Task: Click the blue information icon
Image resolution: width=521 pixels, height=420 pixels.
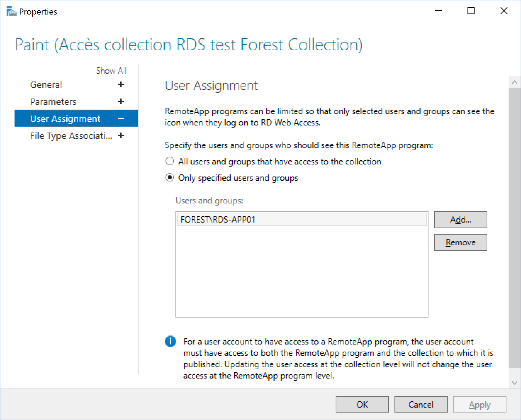Action: (x=170, y=341)
